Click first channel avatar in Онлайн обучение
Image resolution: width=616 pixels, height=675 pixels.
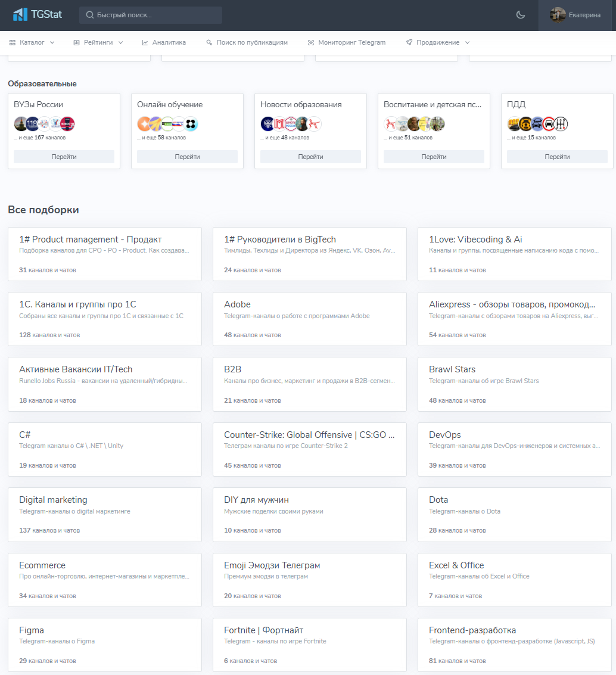[x=145, y=124]
